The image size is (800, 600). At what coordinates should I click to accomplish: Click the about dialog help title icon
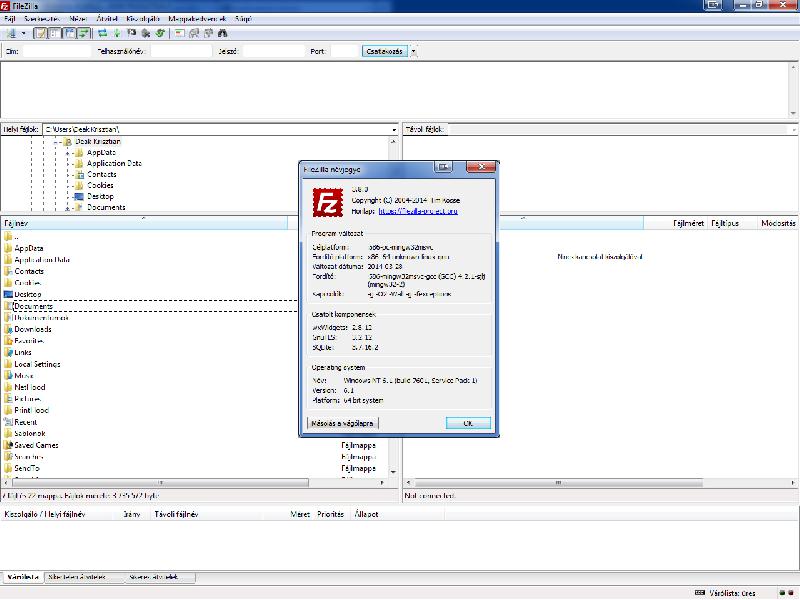444,167
